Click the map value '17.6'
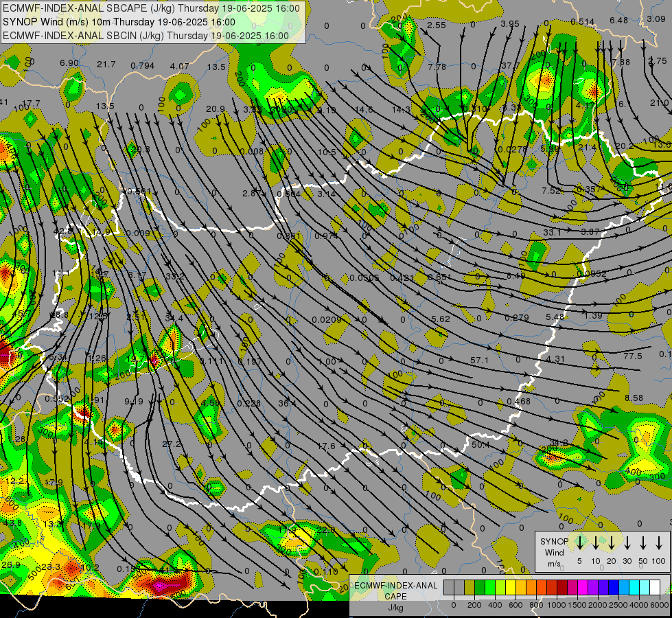The image size is (672, 618). pos(326,446)
